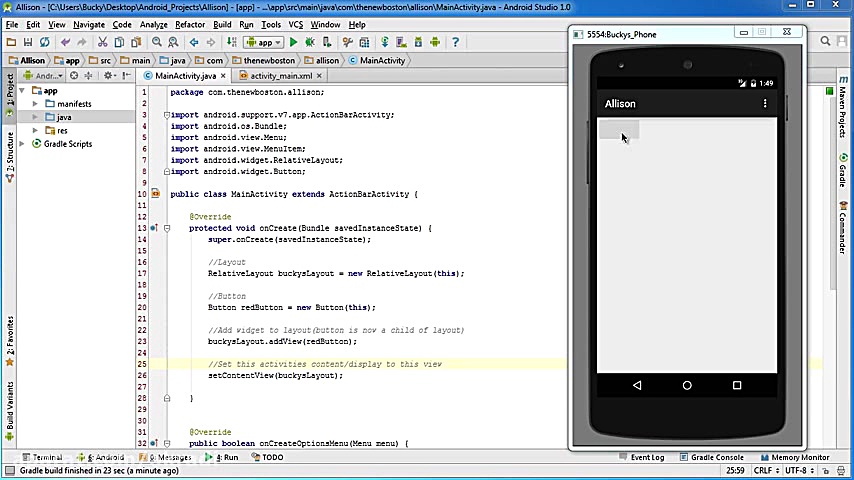854x480 pixels.
Task: Click the Project Structure icon
Action: click(x=364, y=42)
